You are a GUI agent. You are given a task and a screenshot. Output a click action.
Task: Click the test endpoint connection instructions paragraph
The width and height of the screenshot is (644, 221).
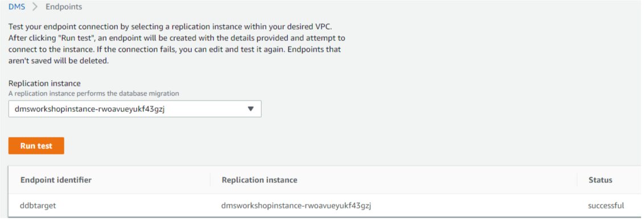[177, 44]
